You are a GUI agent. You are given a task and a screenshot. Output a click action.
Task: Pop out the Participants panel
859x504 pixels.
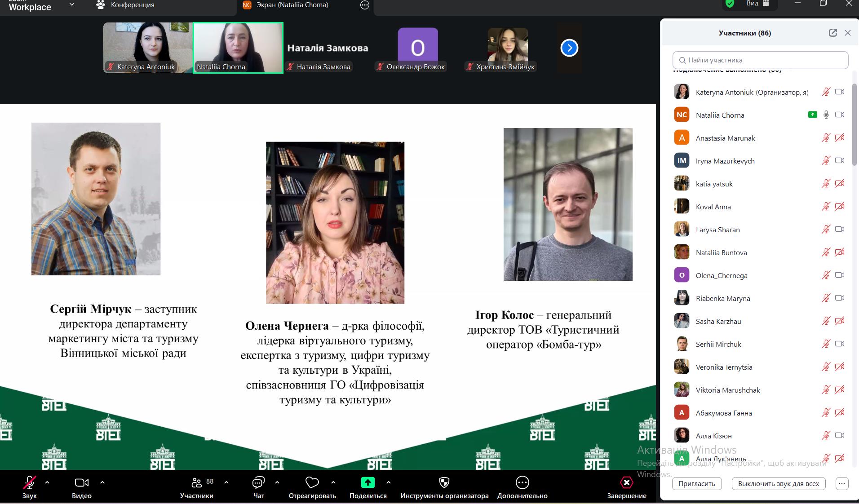(x=832, y=33)
